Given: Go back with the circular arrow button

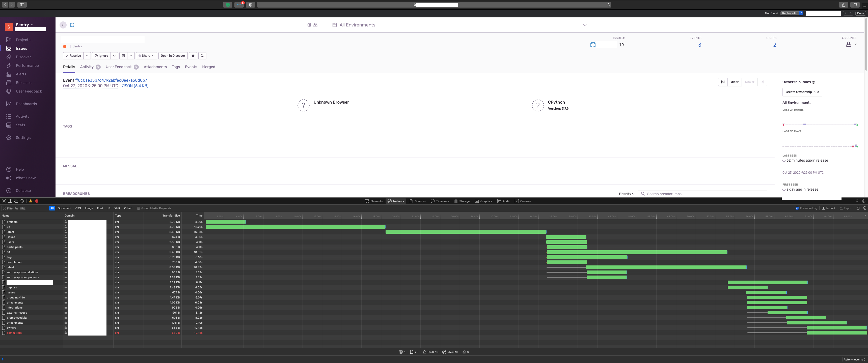Looking at the screenshot, I should click(63, 25).
